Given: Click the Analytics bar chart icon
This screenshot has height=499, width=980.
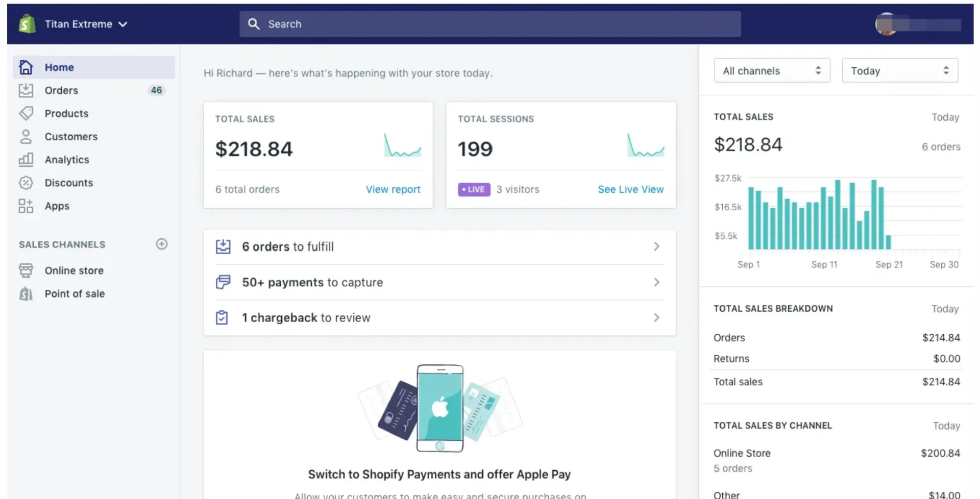Looking at the screenshot, I should (26, 159).
